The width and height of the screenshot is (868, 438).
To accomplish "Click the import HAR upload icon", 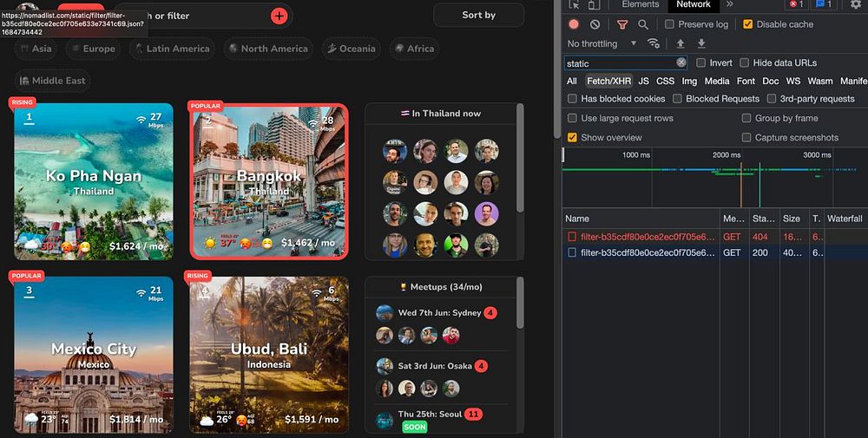I will (681, 43).
